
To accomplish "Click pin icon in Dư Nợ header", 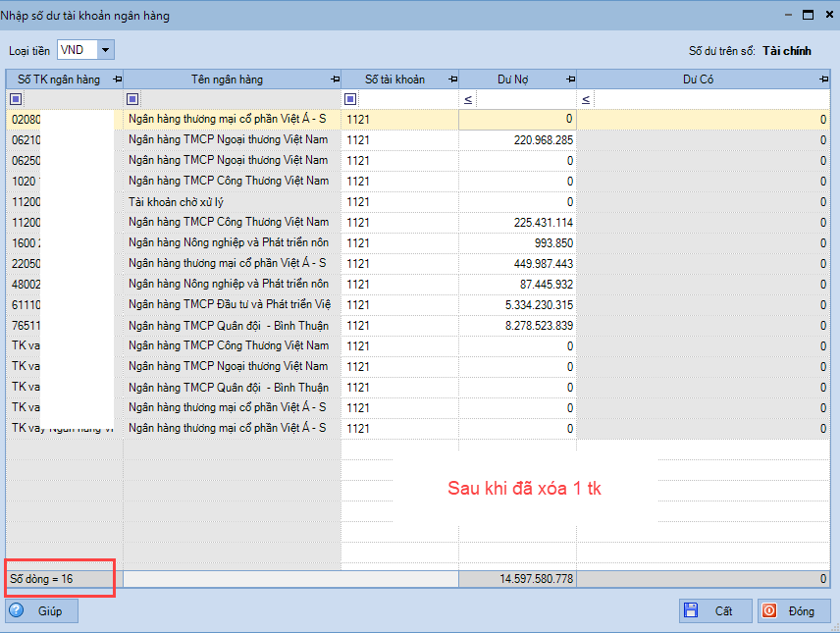I will [570, 79].
